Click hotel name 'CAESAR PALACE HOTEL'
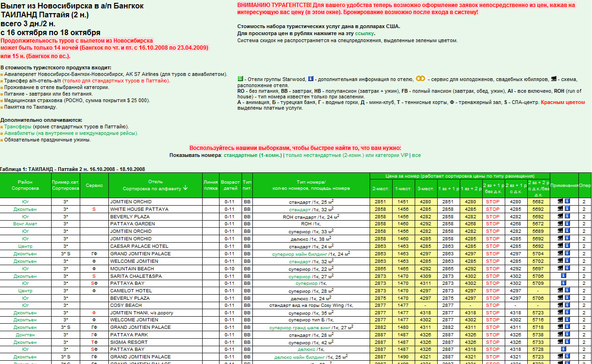The image size is (592, 364). pos(139,246)
